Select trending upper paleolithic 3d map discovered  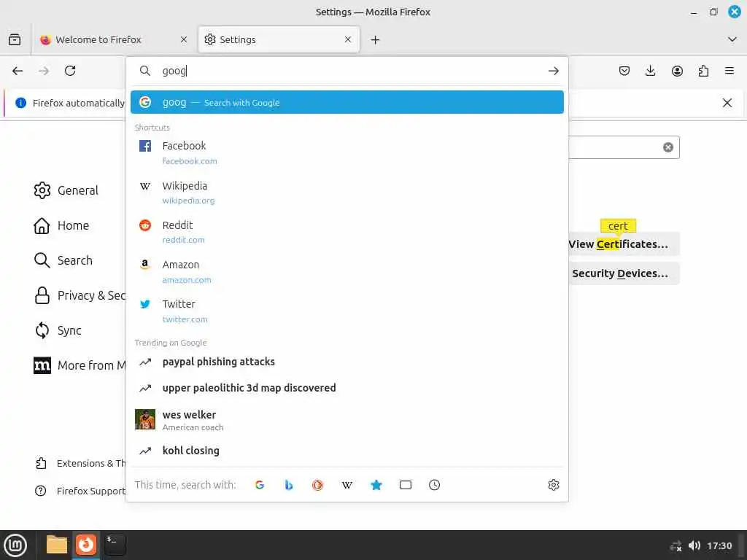click(347, 388)
